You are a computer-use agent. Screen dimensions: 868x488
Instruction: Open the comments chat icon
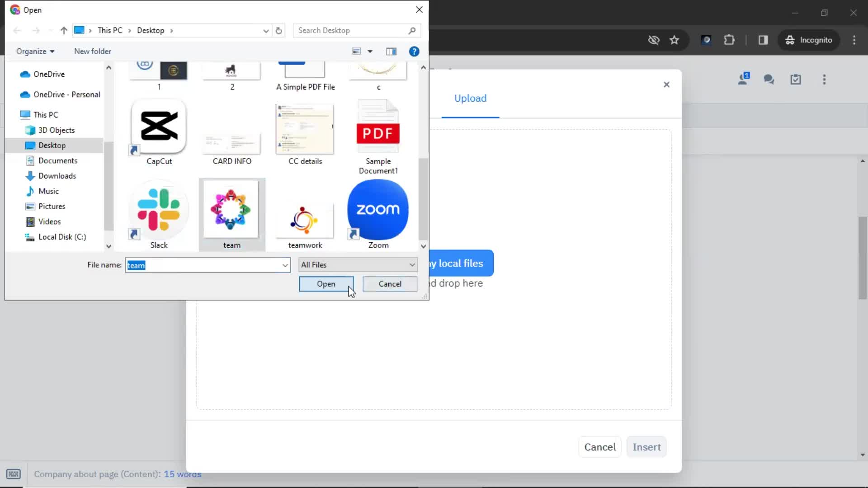click(x=769, y=80)
